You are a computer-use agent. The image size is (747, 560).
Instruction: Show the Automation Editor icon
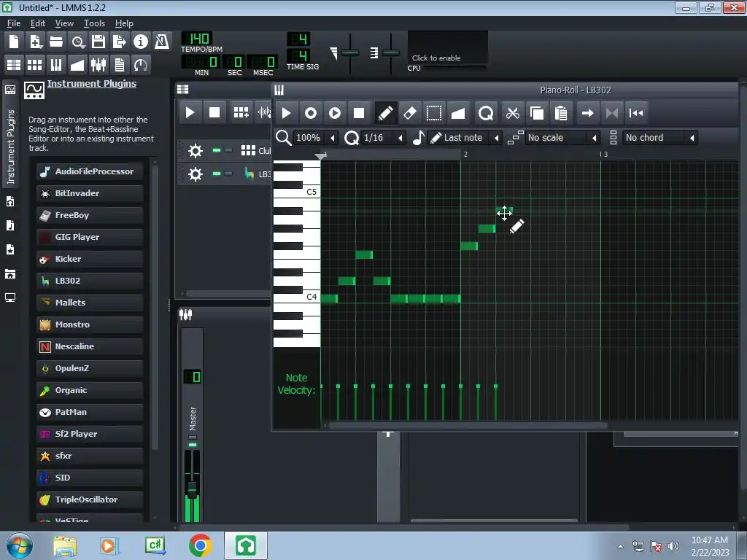pos(77,64)
